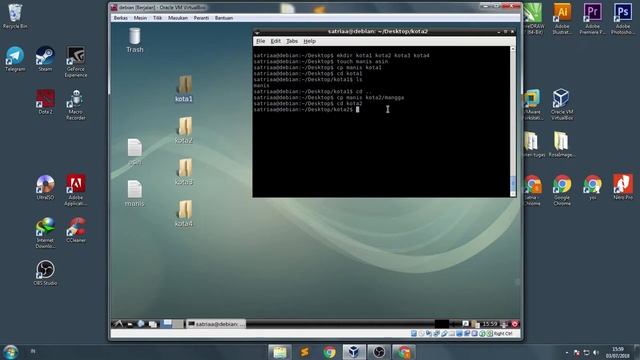Open Adobe Illustrator desktop shortcut

click(562, 19)
